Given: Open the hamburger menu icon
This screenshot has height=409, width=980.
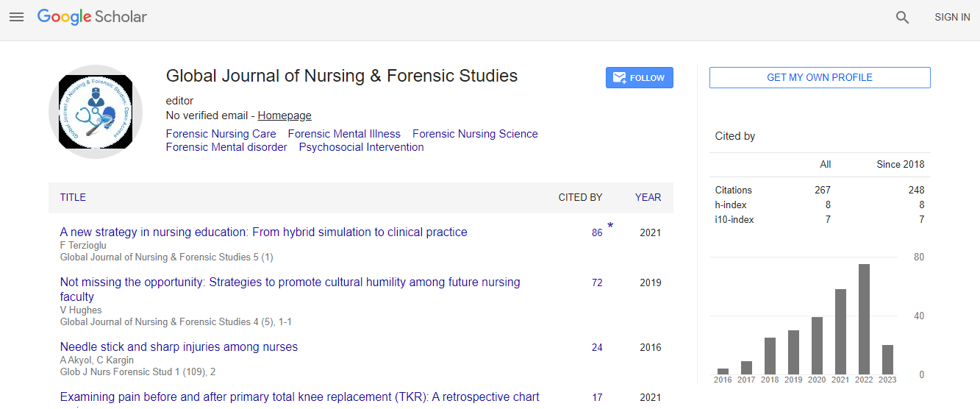Looking at the screenshot, I should [x=16, y=17].
